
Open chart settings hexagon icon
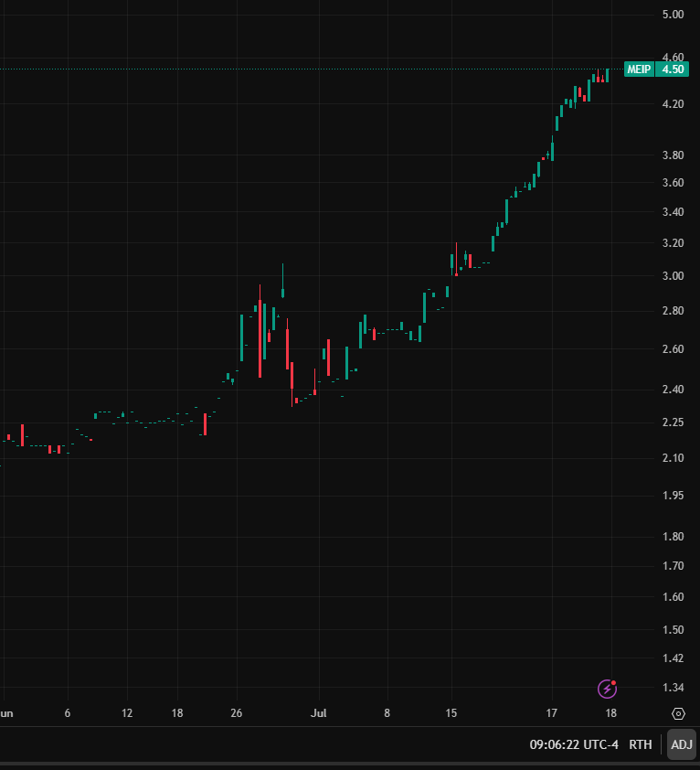678,713
